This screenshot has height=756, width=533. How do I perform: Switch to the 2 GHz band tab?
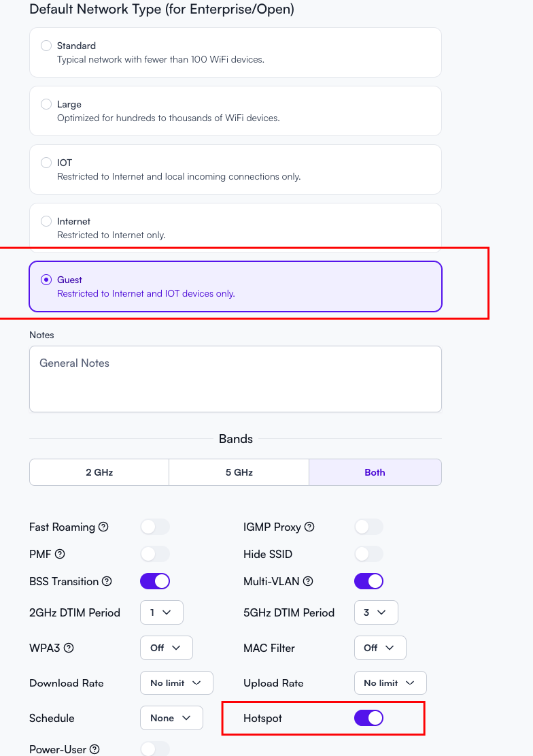[x=99, y=472]
